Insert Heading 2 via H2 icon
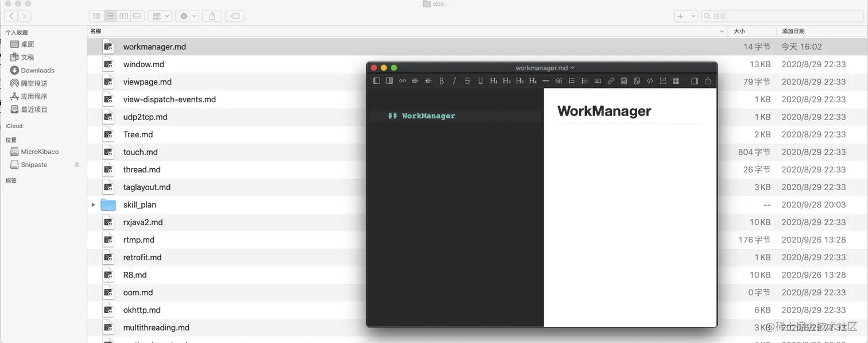The image size is (868, 343). pos(506,81)
